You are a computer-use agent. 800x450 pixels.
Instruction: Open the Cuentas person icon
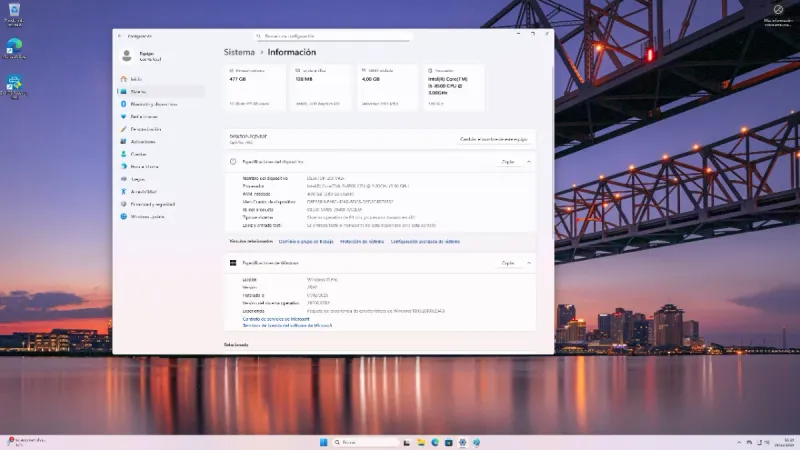point(123,154)
